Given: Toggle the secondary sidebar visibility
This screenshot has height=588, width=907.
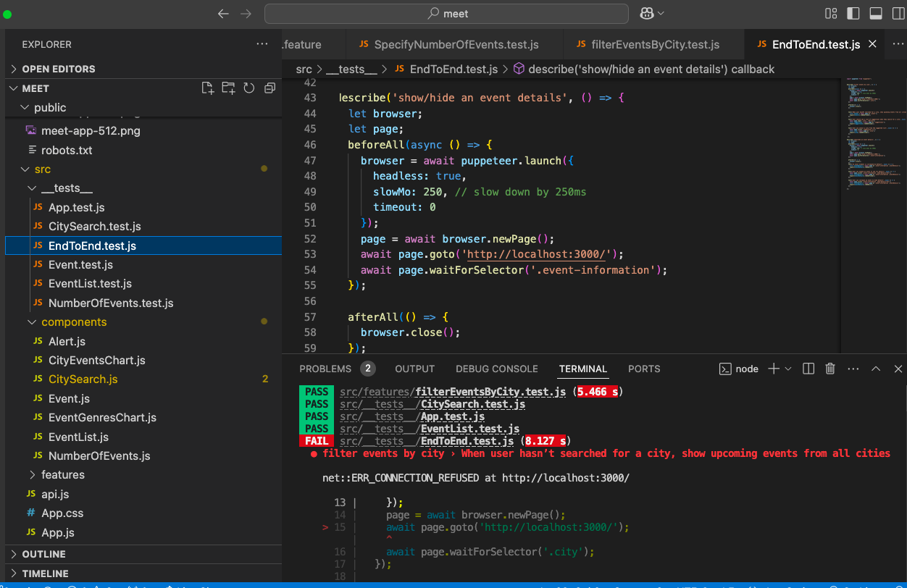Looking at the screenshot, I should tap(897, 14).
